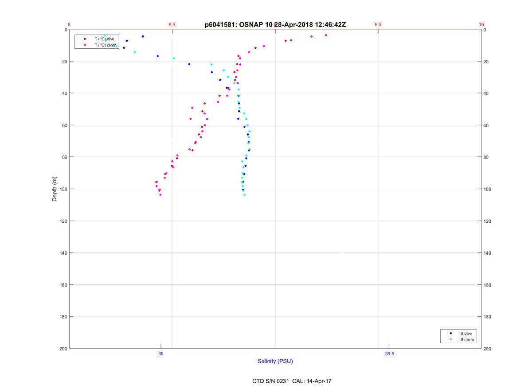Image resolution: width=532 pixels, height=392 pixels.
Task: Click the plot title "p6041581: OSNAP 10 28-Apr-2018 12:46:42Z"
Action: point(275,25)
